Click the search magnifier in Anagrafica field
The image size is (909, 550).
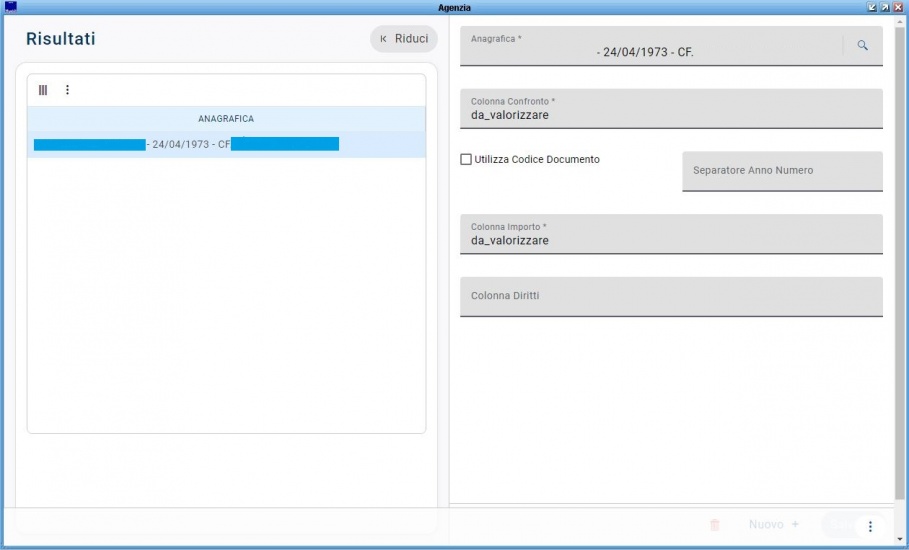click(x=862, y=46)
